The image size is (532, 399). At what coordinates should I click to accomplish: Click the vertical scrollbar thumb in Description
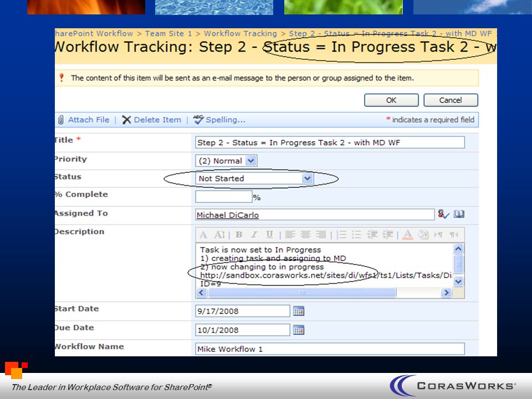coord(458,264)
